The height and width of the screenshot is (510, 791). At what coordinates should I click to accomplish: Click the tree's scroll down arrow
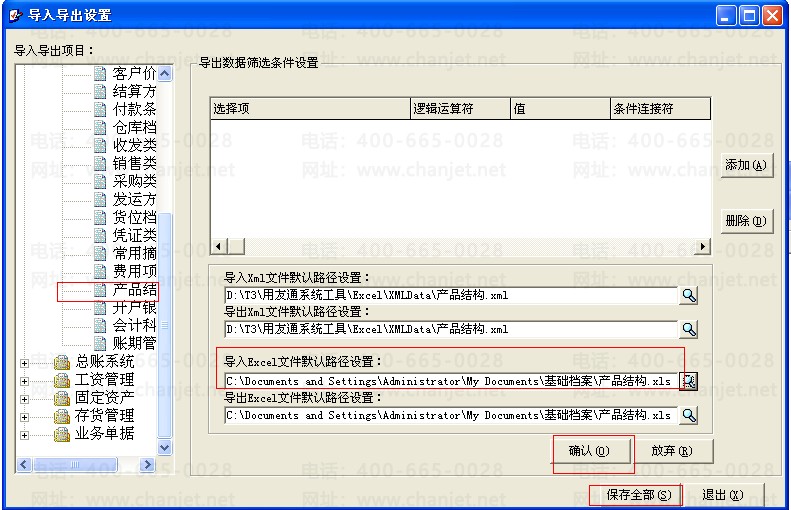click(x=164, y=447)
